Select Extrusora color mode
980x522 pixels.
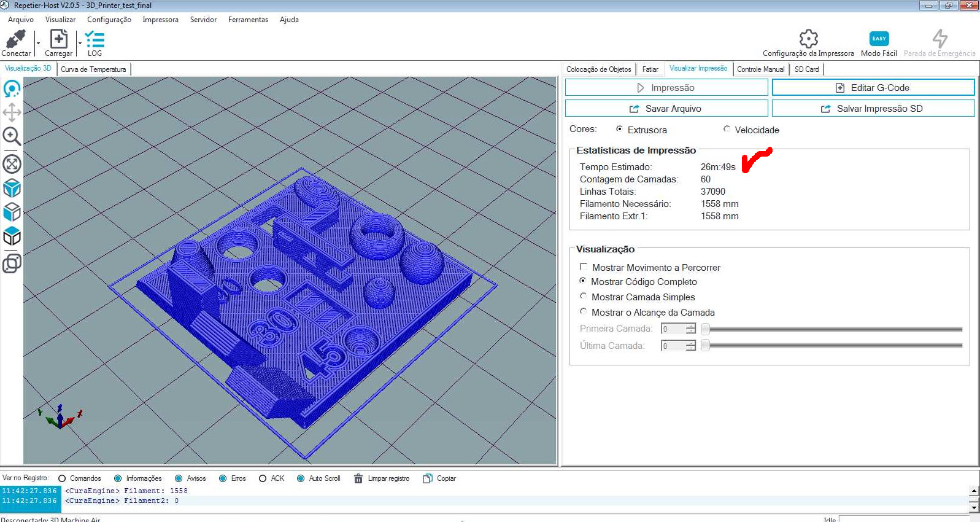(x=619, y=129)
